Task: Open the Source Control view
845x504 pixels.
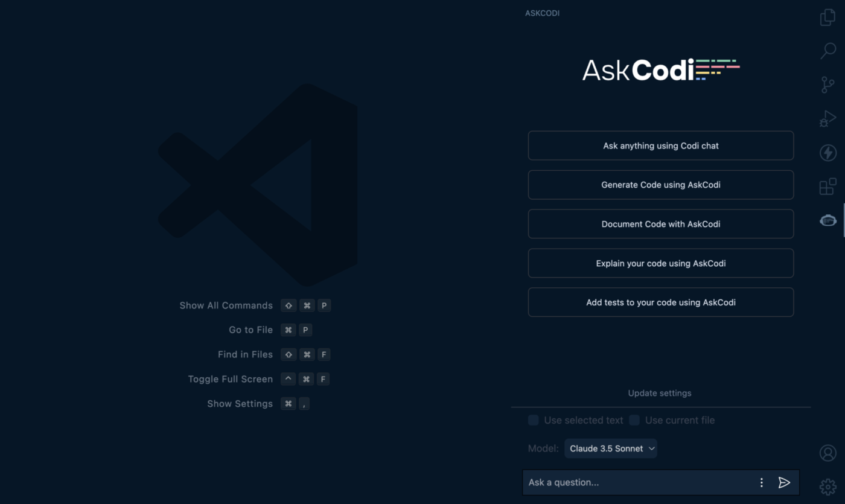Action: (x=827, y=85)
